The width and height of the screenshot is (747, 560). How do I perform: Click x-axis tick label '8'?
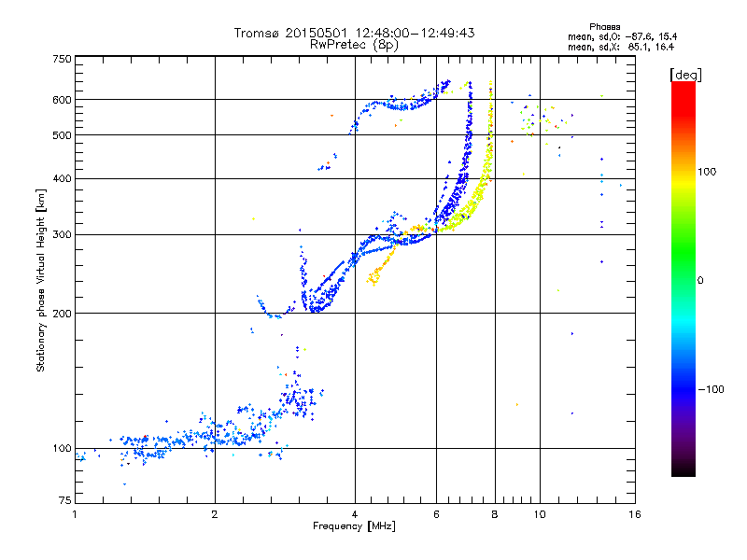pos(495,514)
